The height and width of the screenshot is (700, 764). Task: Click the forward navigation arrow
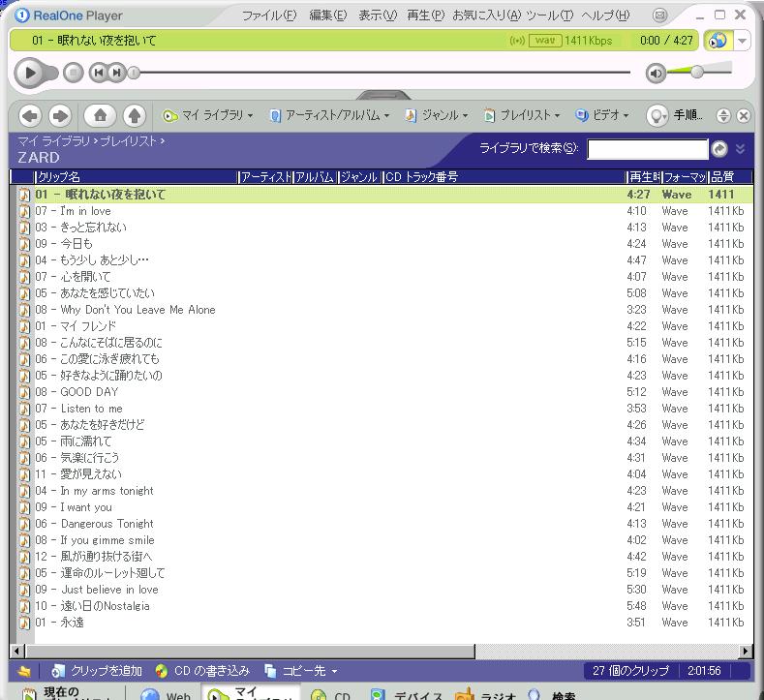pyautogui.click(x=60, y=116)
